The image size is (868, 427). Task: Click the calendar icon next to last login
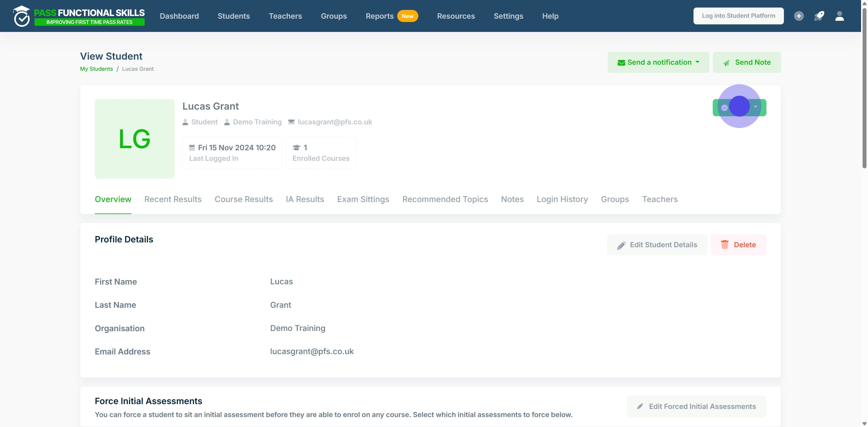(192, 148)
